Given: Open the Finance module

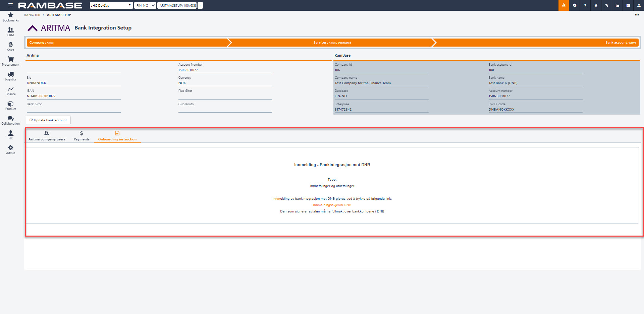Looking at the screenshot, I should [11, 91].
